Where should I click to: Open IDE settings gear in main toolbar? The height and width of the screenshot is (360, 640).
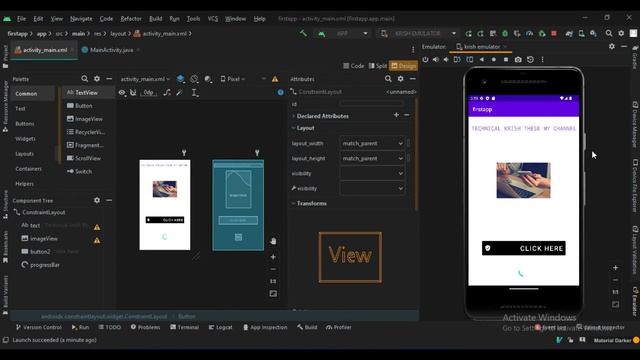point(621,33)
